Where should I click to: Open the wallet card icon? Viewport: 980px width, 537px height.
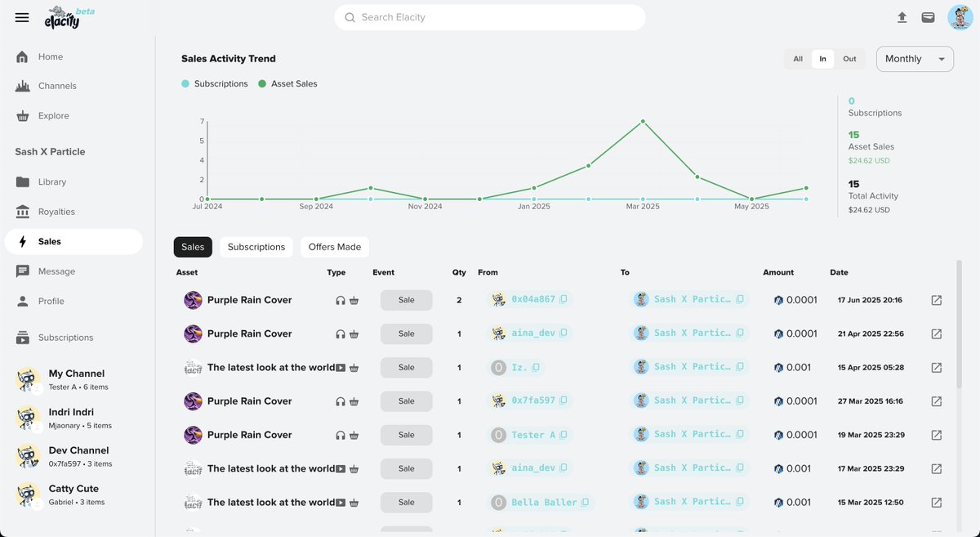click(x=929, y=17)
